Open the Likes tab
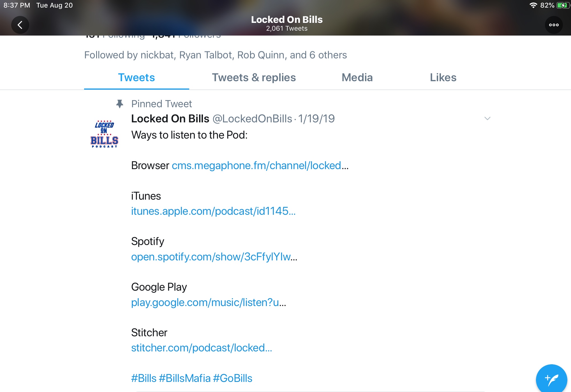 [x=443, y=78]
